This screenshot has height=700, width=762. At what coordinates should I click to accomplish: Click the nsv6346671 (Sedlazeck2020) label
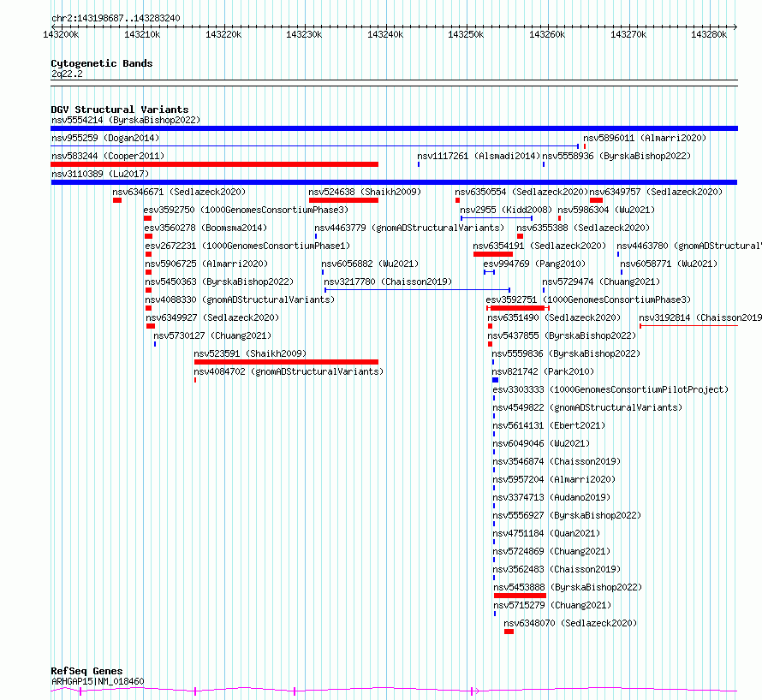[179, 192]
